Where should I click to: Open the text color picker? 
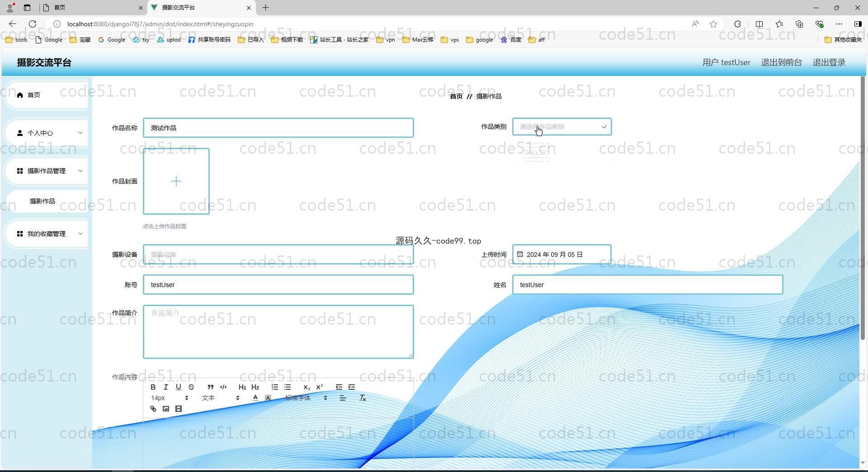255,398
